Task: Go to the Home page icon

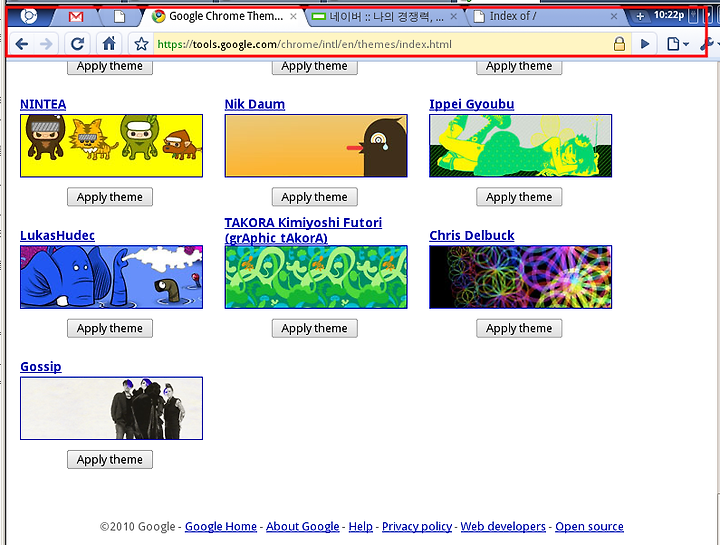Action: click(x=109, y=44)
